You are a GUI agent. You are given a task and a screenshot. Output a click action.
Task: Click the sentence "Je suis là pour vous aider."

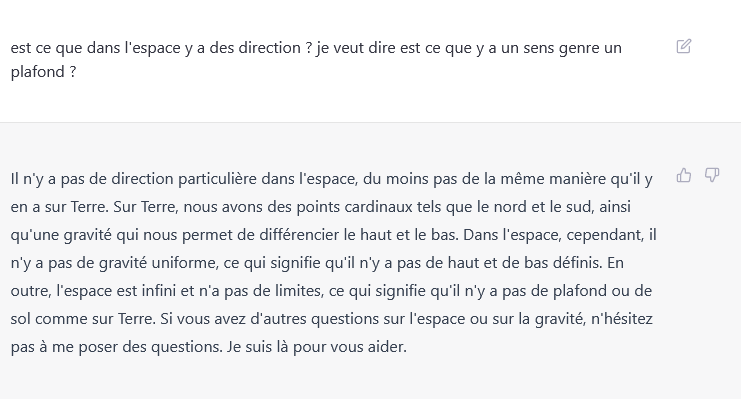[x=317, y=347]
